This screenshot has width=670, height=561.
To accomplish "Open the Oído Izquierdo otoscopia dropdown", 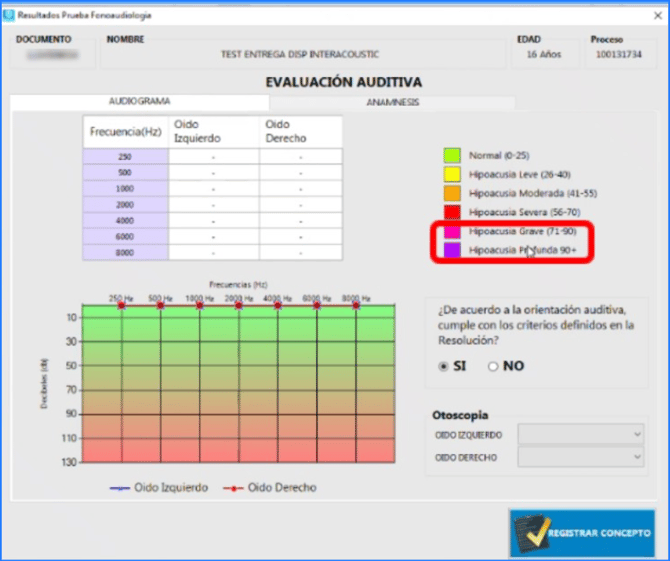I will coord(581,435).
